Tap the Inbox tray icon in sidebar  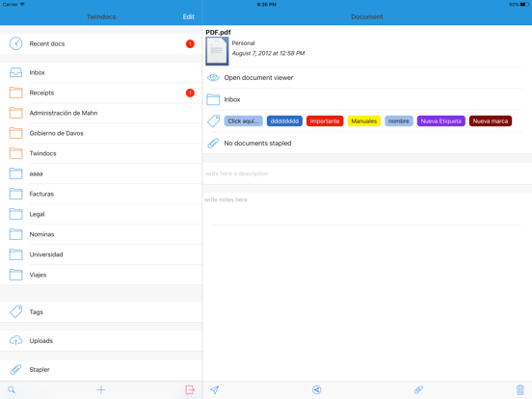click(x=16, y=72)
